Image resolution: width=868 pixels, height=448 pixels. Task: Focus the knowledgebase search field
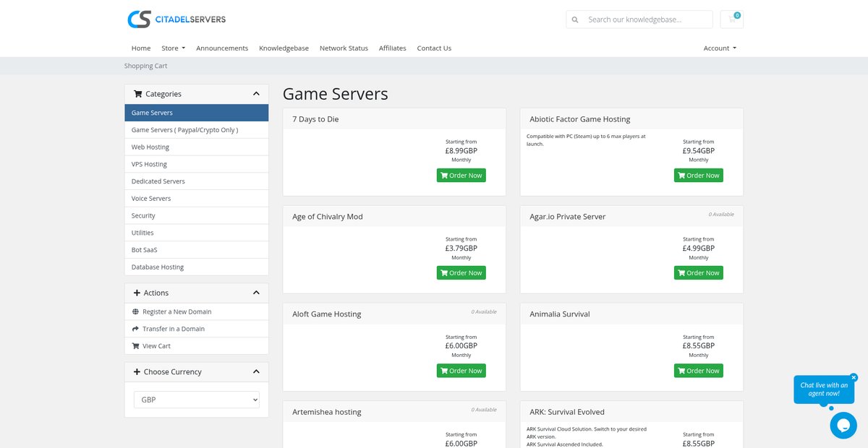click(x=648, y=20)
